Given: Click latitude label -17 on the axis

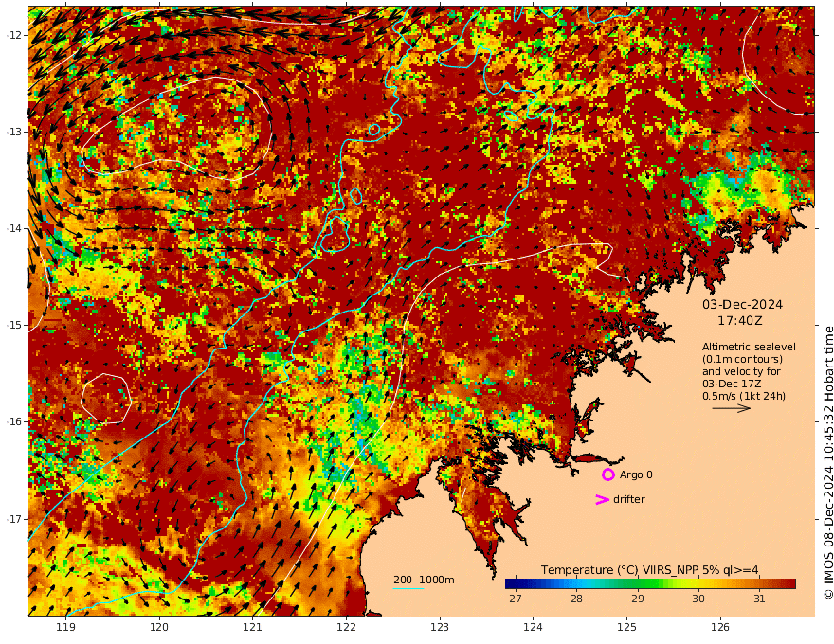Looking at the screenshot, I should pyautogui.click(x=14, y=519).
